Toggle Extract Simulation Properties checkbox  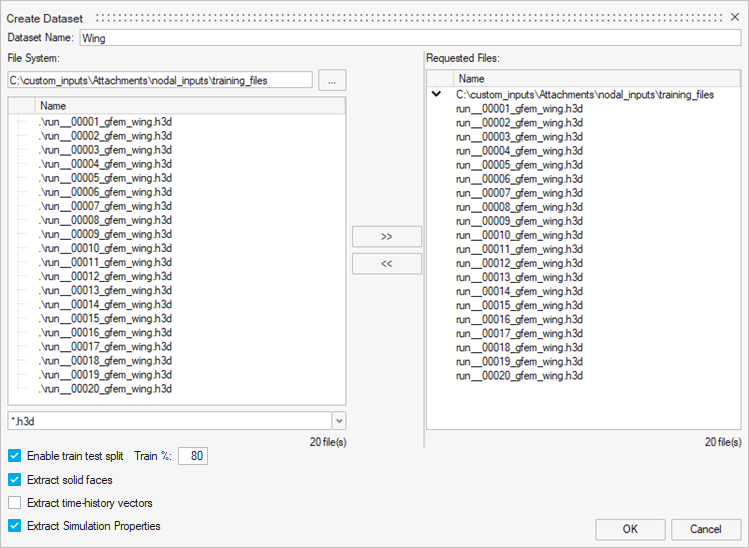pyautogui.click(x=14, y=526)
